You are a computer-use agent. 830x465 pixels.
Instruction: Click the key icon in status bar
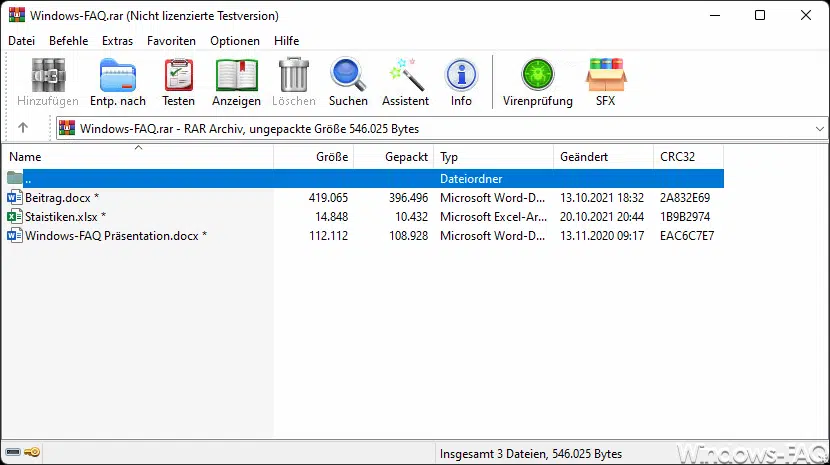[x=33, y=453]
